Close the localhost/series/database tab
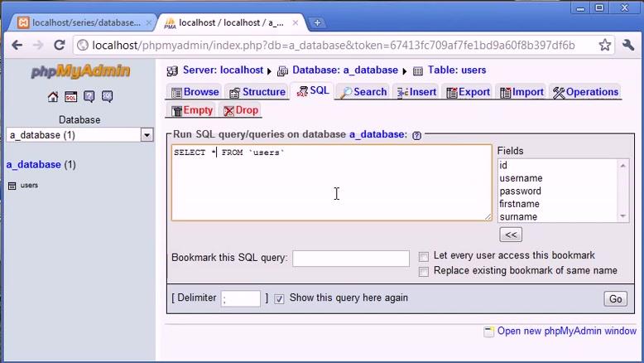Screen dimensions: 644x363 [x=149, y=22]
